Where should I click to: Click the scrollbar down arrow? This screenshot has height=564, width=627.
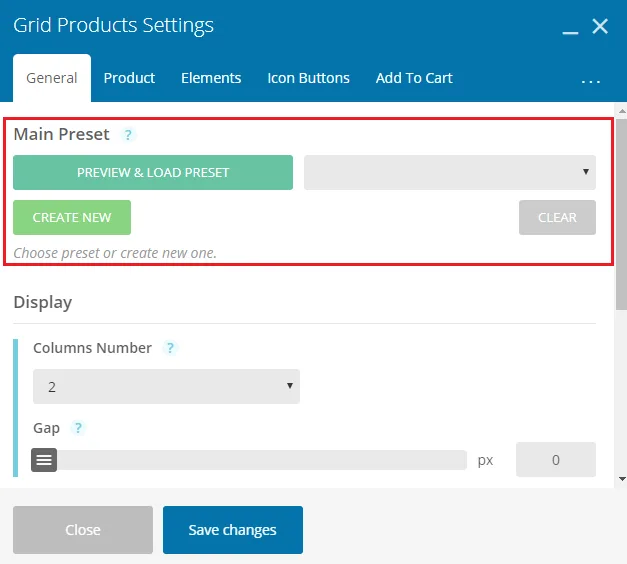(x=622, y=478)
